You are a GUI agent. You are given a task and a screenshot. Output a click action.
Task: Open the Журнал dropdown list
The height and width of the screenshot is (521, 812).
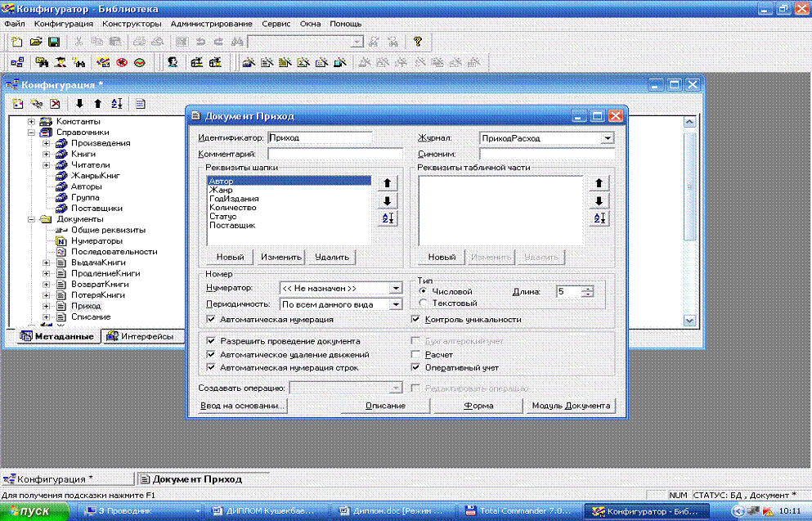pos(607,138)
